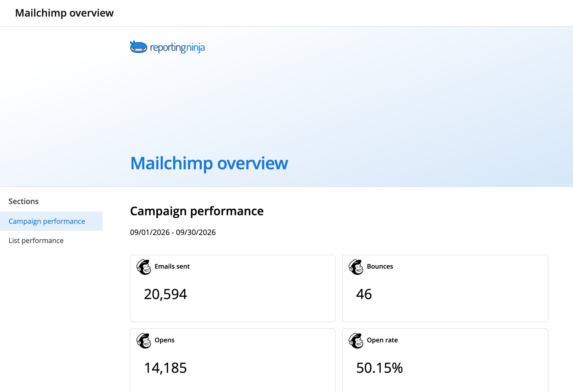Click the Reporting Ninja logo
The height and width of the screenshot is (392, 573).
coord(167,47)
